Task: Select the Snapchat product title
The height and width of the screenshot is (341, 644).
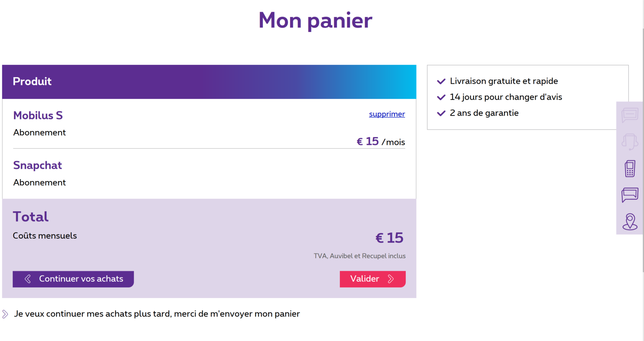Action: coord(38,165)
